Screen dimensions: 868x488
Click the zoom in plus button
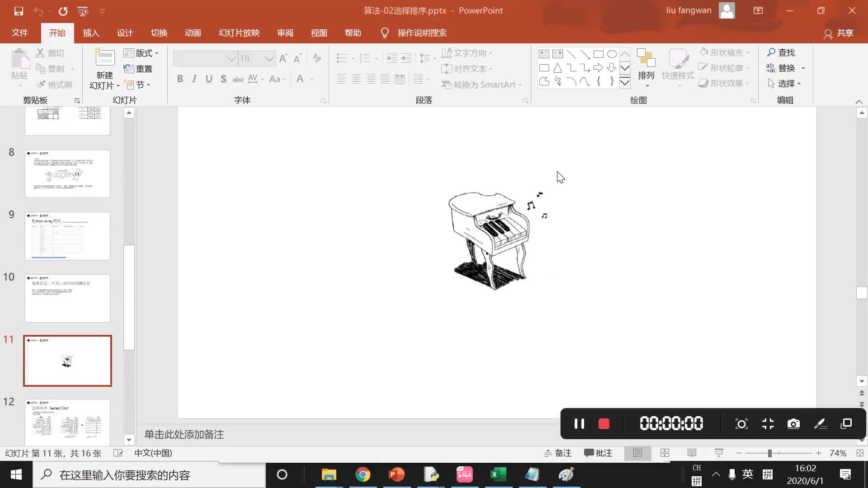(x=818, y=453)
